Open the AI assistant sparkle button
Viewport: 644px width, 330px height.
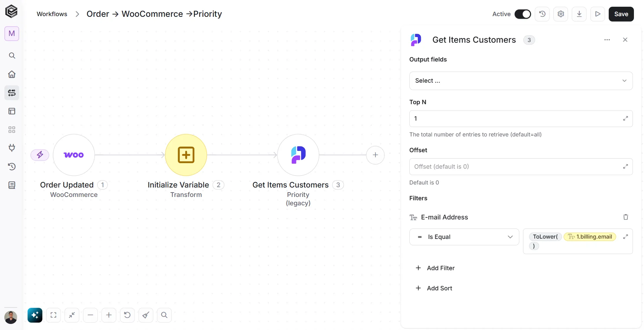click(x=35, y=315)
